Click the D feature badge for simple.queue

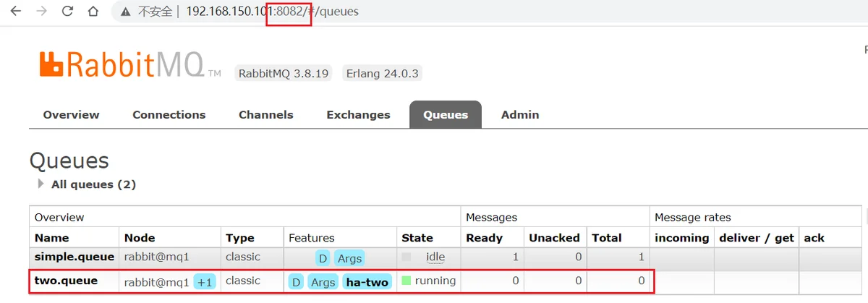322,257
